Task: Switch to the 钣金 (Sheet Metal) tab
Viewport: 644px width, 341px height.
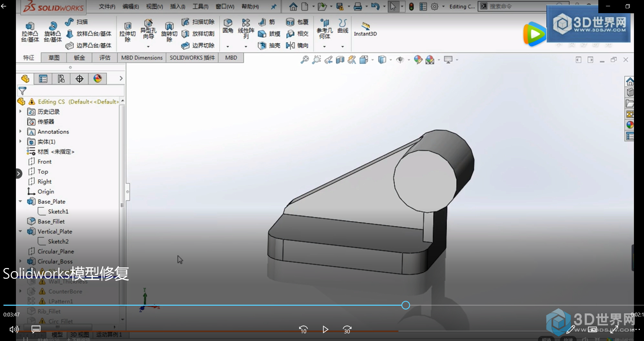Action: coord(79,58)
